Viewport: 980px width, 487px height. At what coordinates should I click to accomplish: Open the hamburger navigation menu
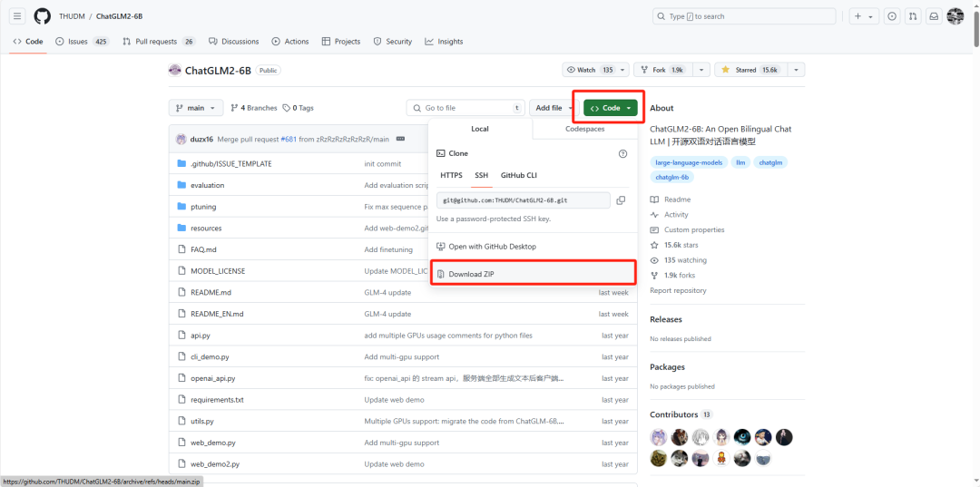tap(17, 16)
